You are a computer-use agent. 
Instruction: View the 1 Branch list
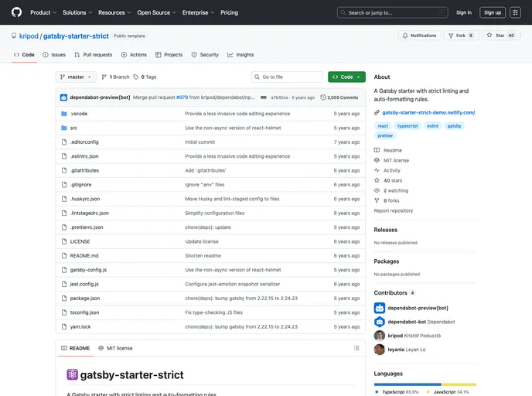click(116, 77)
